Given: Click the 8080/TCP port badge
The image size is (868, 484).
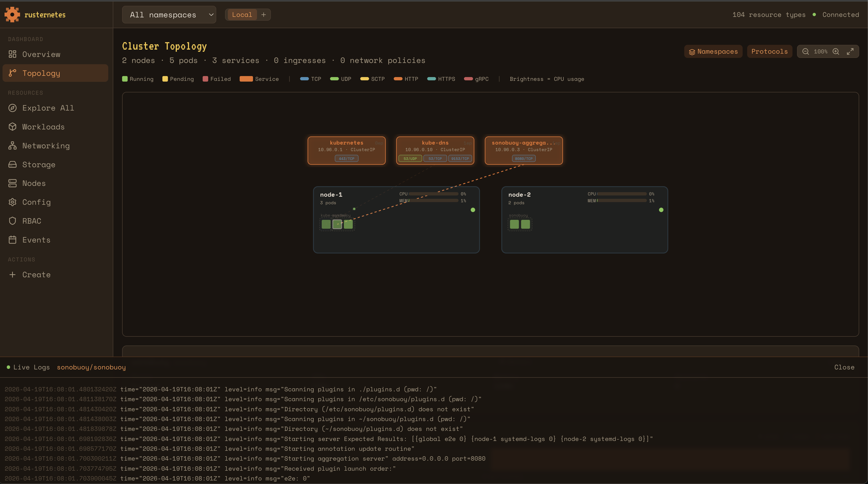Looking at the screenshot, I should pos(523,159).
